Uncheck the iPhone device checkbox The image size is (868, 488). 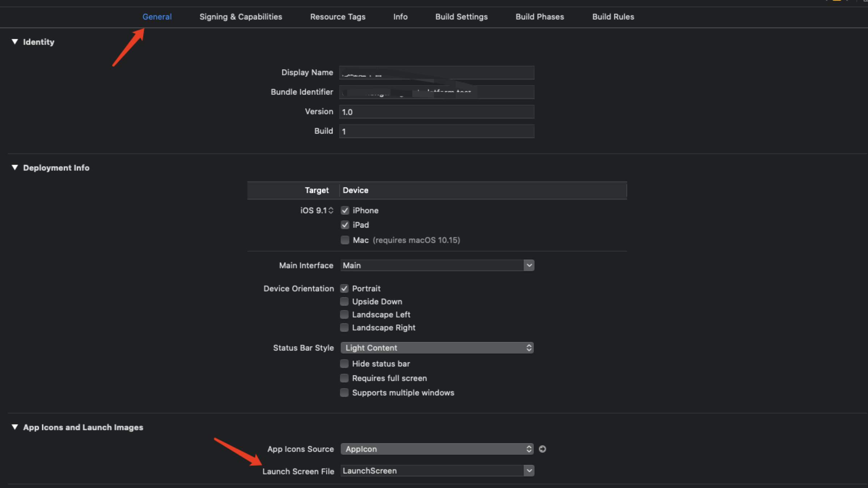(x=345, y=210)
